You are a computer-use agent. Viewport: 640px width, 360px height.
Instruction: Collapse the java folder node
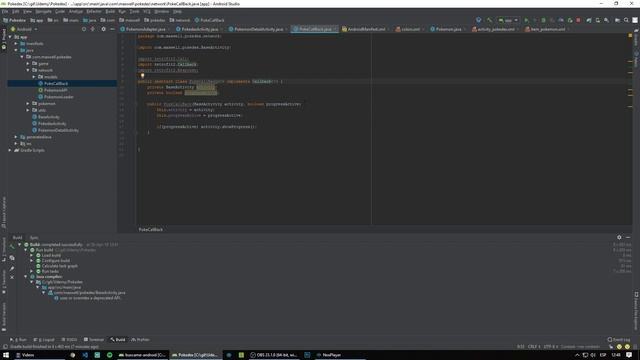(16, 50)
